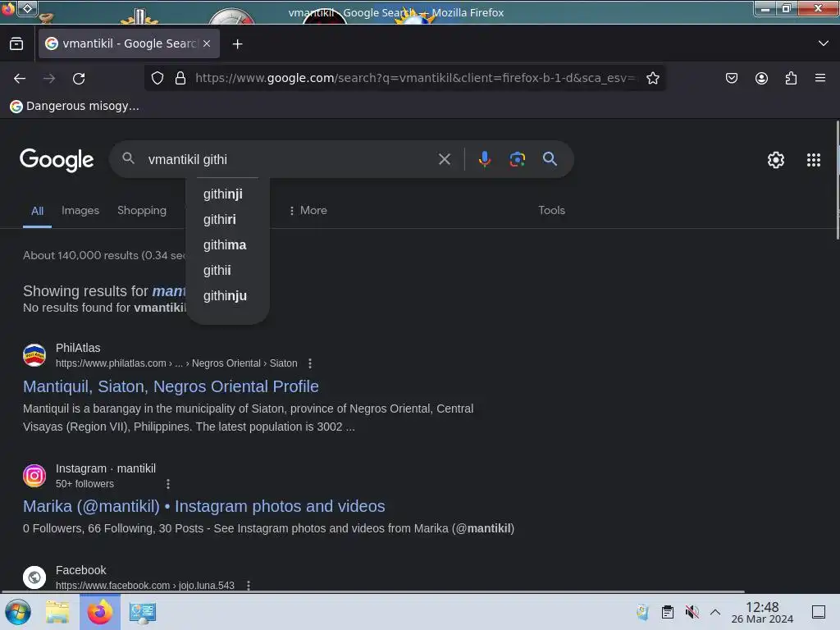This screenshot has height=630, width=840.
Task: Click the site security padlock icon
Action: point(180,78)
